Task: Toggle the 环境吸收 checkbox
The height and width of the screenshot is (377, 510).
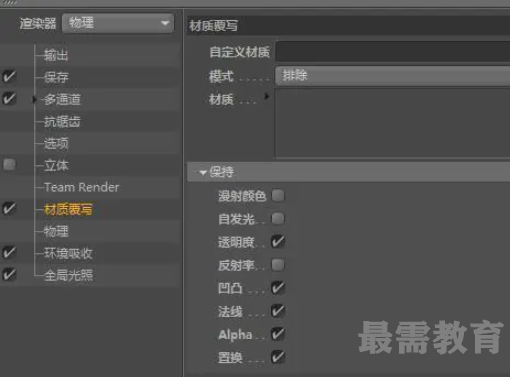Action: point(9,252)
